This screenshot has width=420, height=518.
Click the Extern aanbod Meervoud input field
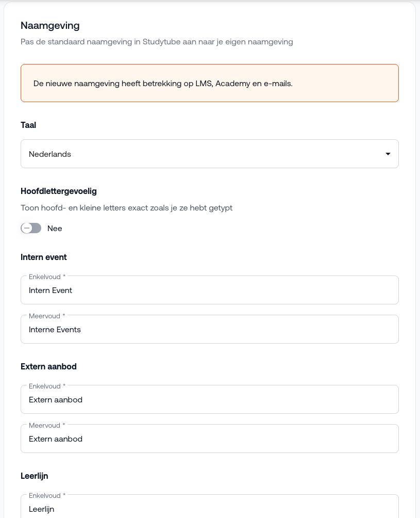209,439
